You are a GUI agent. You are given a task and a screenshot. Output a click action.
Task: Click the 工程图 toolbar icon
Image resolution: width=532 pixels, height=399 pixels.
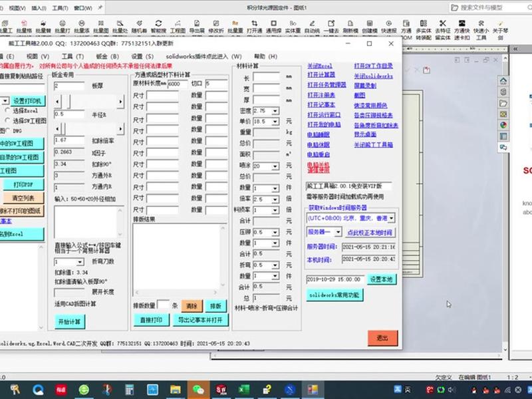(178, 23)
